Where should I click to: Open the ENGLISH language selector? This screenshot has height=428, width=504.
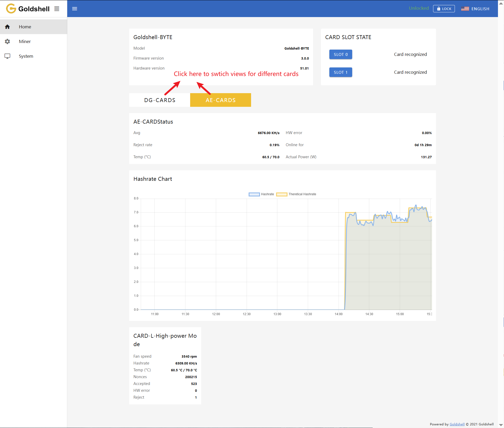click(475, 9)
